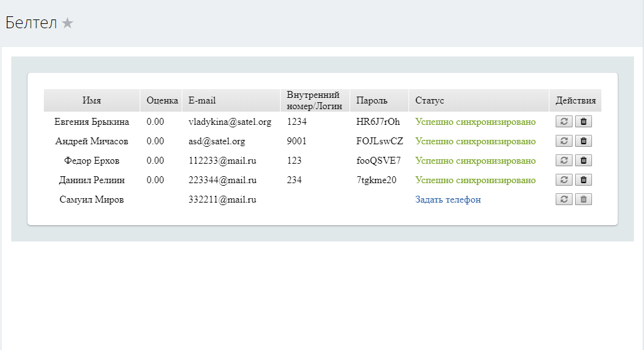Click the Имя column header
Viewport: 644px width, 350px height.
tap(91, 100)
